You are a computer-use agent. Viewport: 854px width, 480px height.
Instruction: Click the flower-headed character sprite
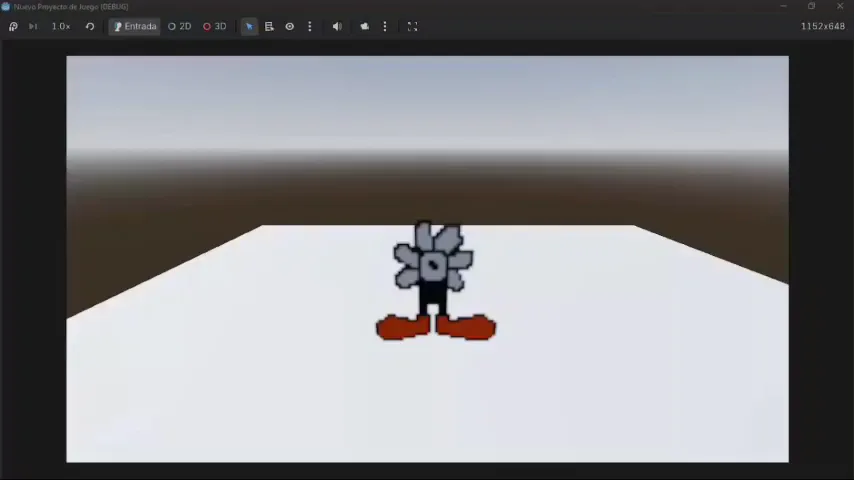coord(435,281)
